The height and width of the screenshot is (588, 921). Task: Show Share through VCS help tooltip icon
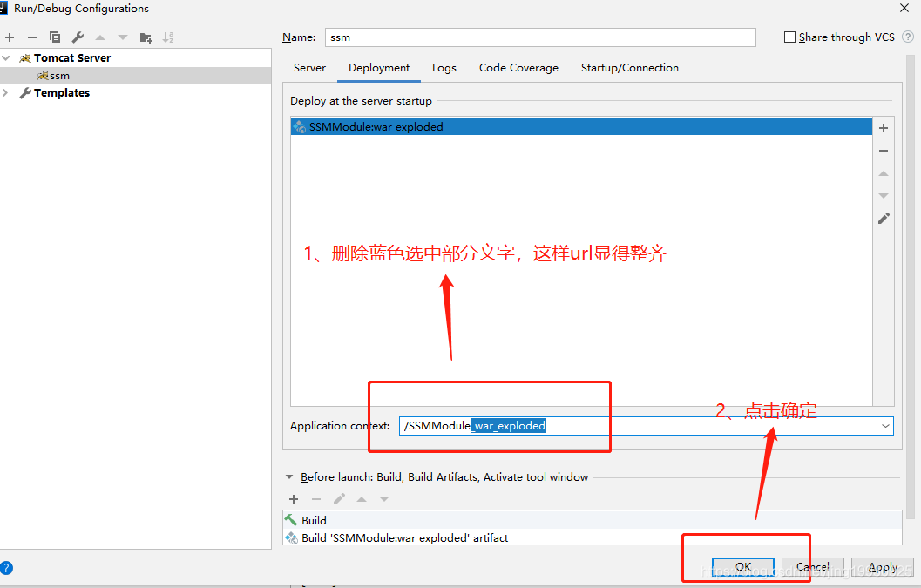907,37
